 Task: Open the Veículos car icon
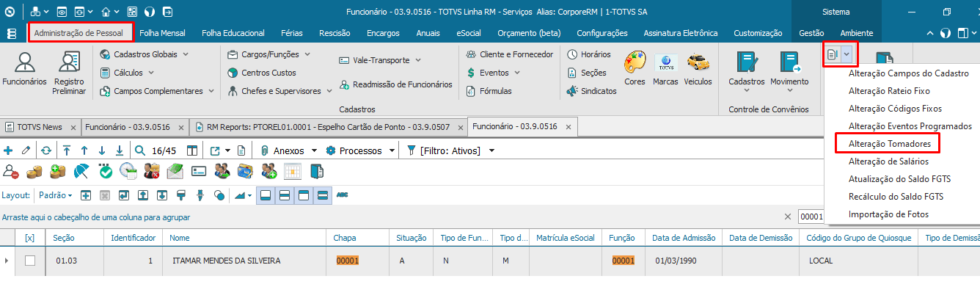point(698,69)
